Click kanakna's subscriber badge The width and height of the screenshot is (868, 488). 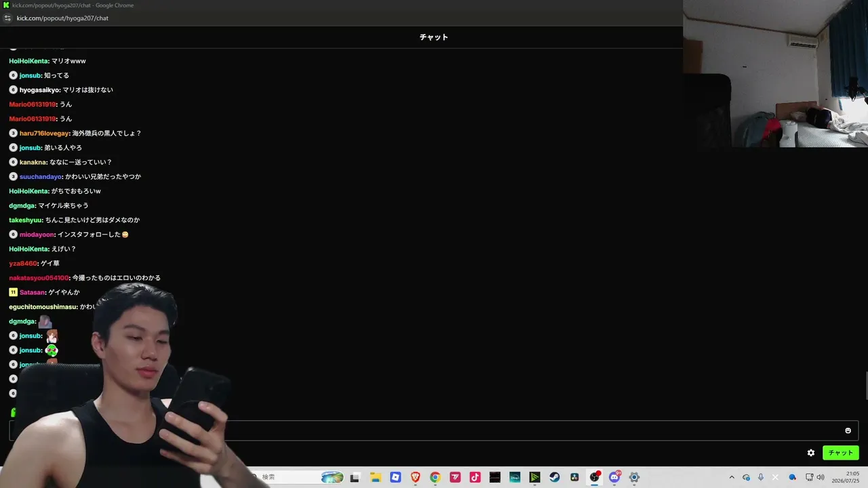tap(13, 163)
